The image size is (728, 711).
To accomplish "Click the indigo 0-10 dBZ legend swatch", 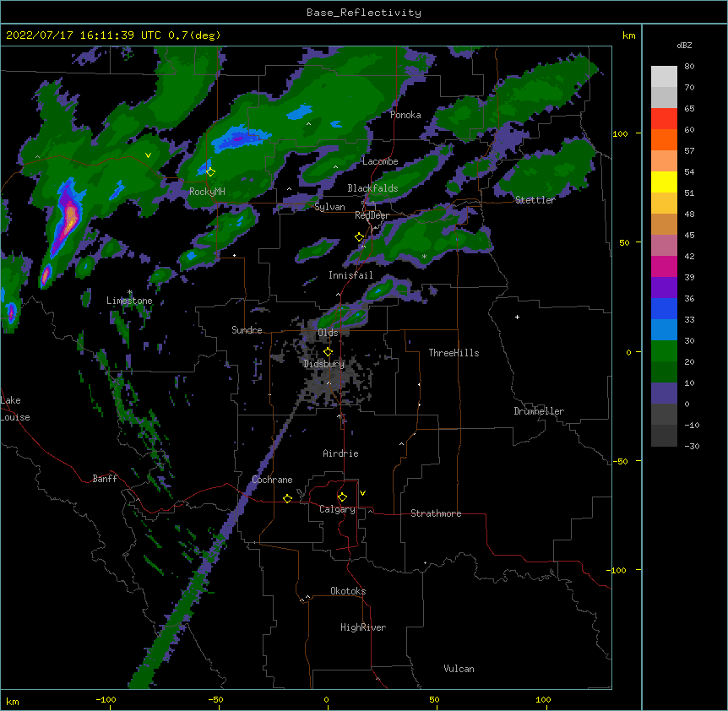I will (664, 393).
